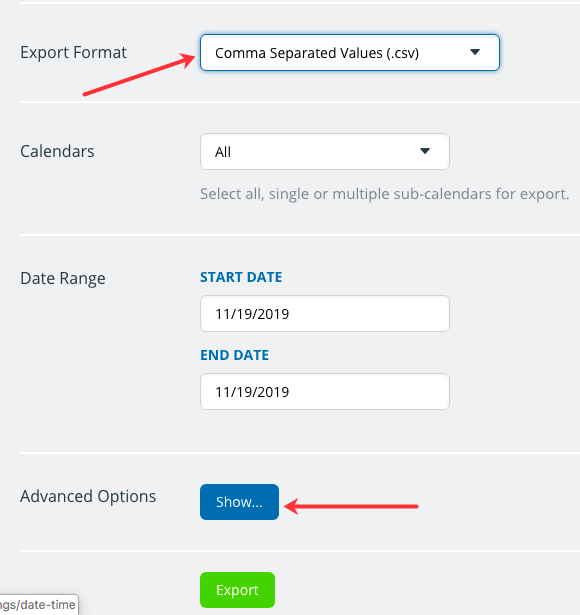580x615 pixels.
Task: Click the Calendars label
Action: tap(57, 151)
